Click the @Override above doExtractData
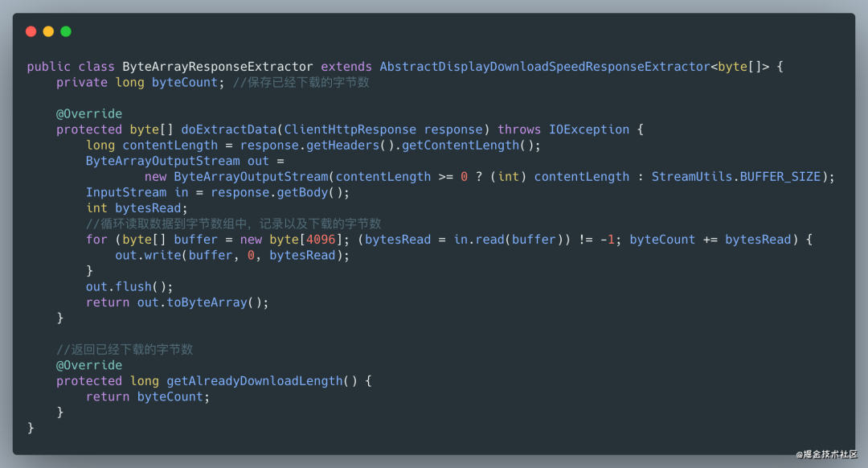The width and height of the screenshot is (868, 468). (89, 113)
